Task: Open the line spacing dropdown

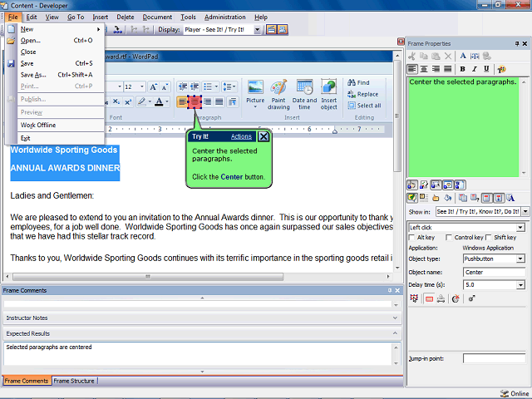Action: point(234,86)
